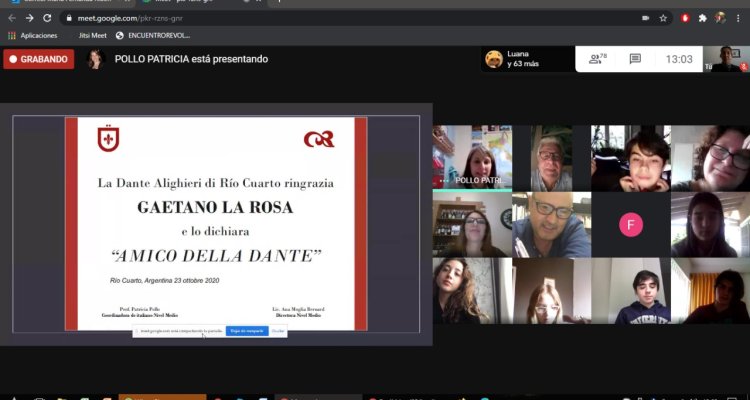Open camera permission icon in address bar
The height and width of the screenshot is (400, 750).
tap(645, 18)
